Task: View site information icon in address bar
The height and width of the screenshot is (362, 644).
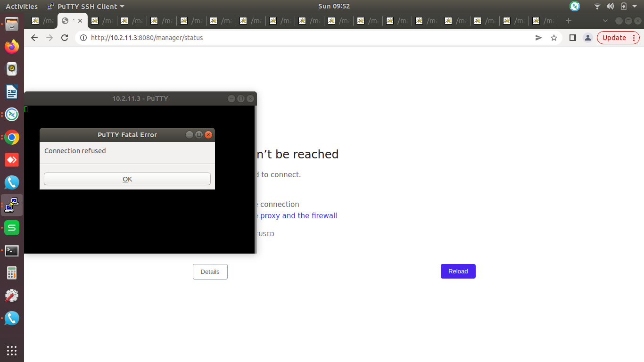Action: click(x=83, y=38)
